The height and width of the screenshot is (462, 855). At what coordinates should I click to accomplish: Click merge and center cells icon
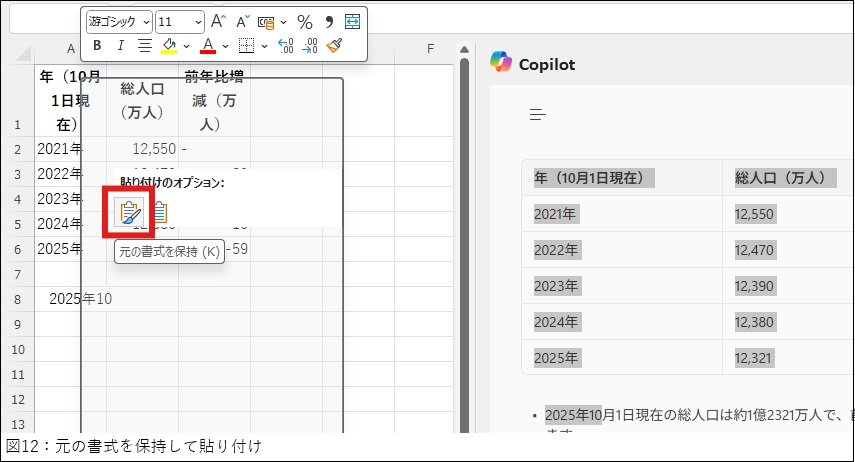coord(353,21)
